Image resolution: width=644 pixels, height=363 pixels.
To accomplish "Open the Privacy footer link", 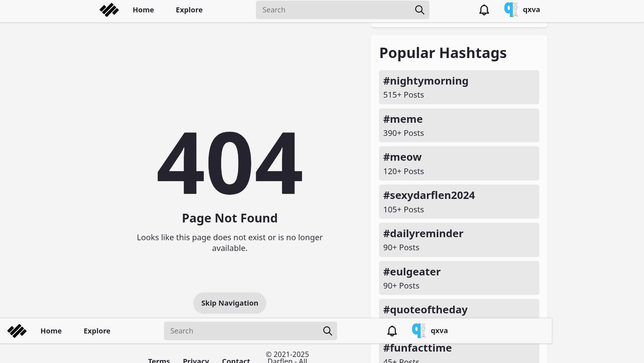I will pyautogui.click(x=196, y=360).
